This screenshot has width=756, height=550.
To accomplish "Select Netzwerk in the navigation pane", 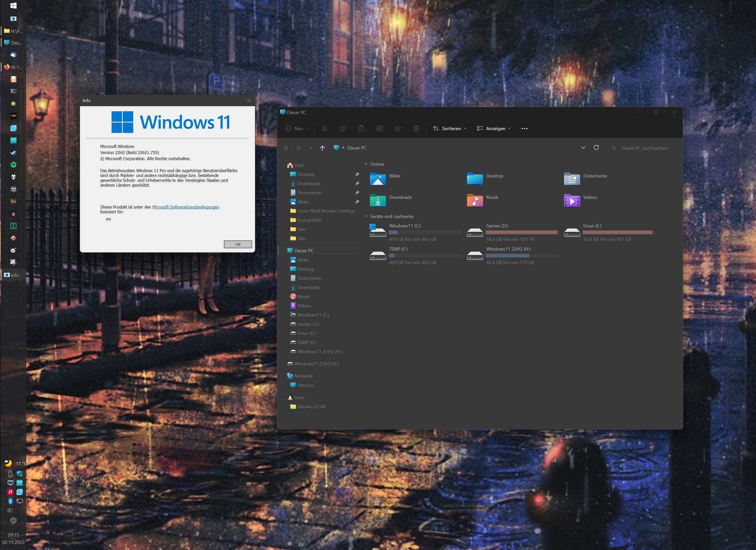I will click(300, 376).
